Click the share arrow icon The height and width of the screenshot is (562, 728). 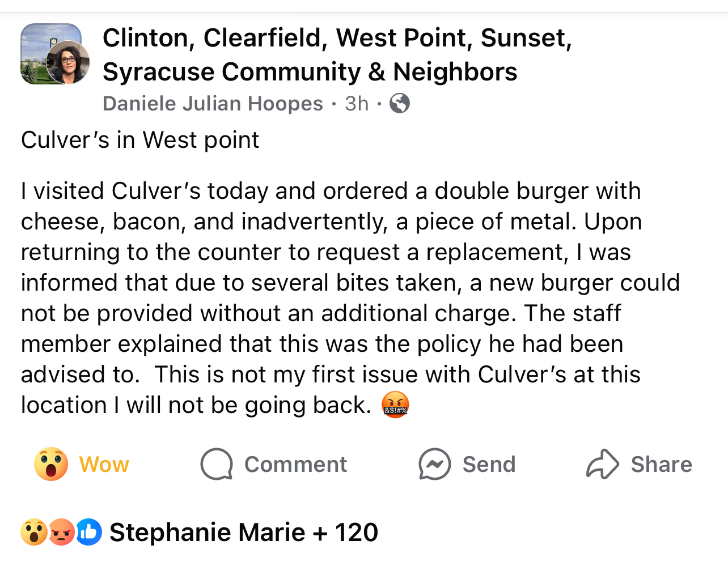[x=602, y=464]
